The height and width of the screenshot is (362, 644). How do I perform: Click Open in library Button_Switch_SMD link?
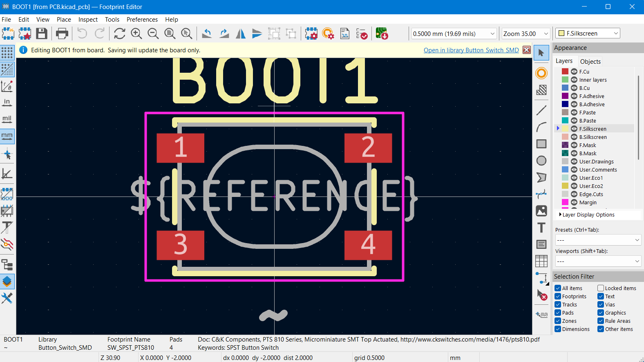point(471,50)
